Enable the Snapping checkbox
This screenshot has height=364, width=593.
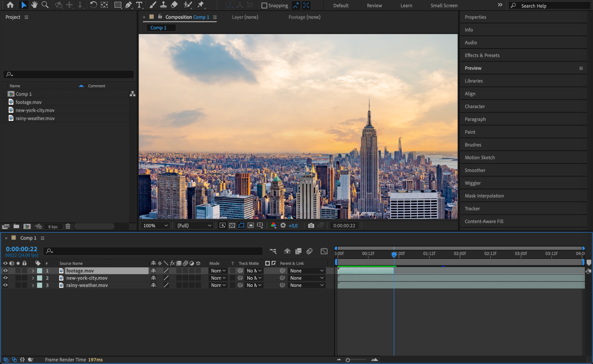[264, 5]
